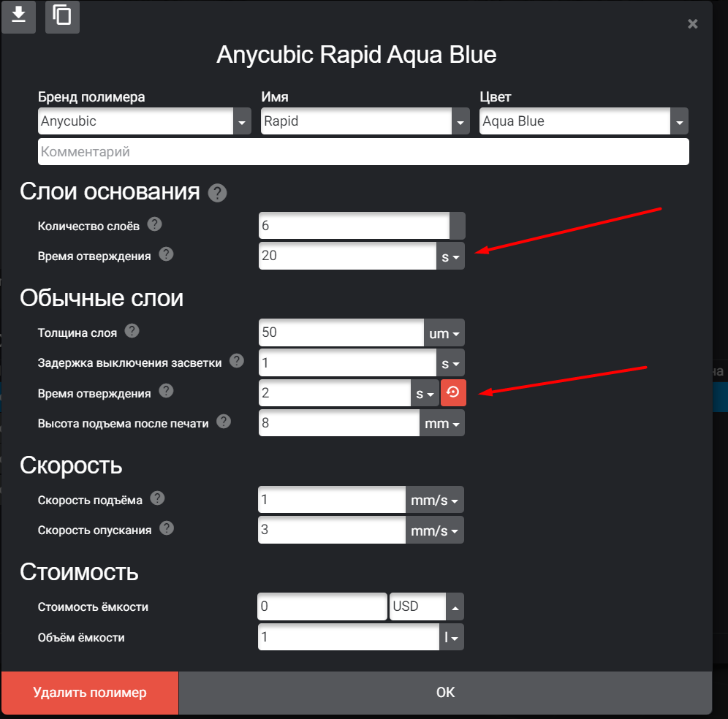Click the Aqua Blue color field
Screen dimensions: 728x719
pyautogui.click(x=575, y=121)
